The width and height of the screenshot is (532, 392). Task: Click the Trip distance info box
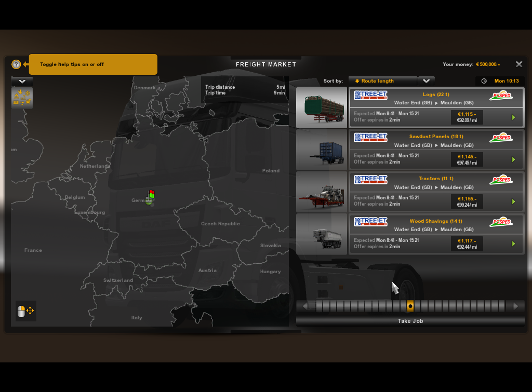click(245, 90)
